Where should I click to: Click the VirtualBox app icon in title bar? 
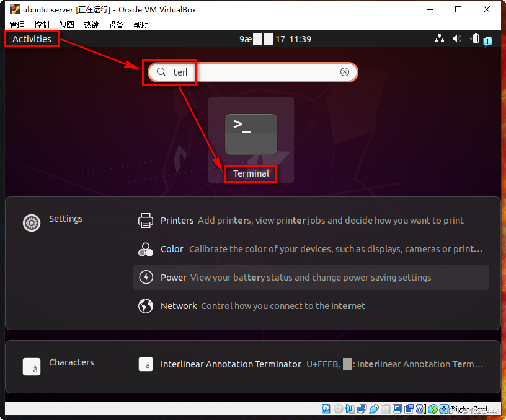(14, 9)
